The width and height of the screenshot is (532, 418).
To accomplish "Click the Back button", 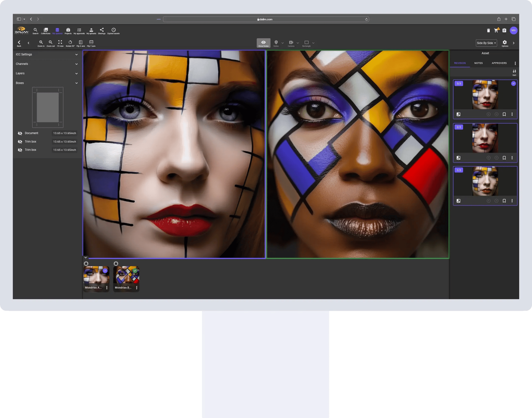I will tap(19, 43).
